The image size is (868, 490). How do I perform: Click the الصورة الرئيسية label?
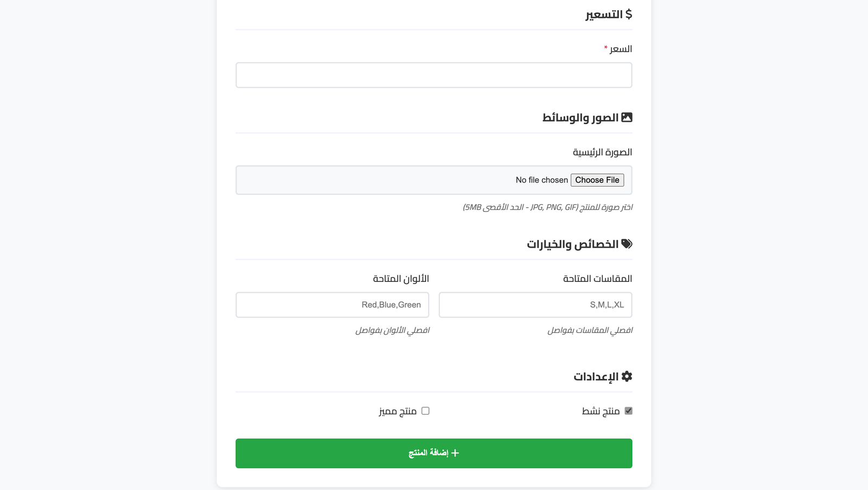point(602,152)
